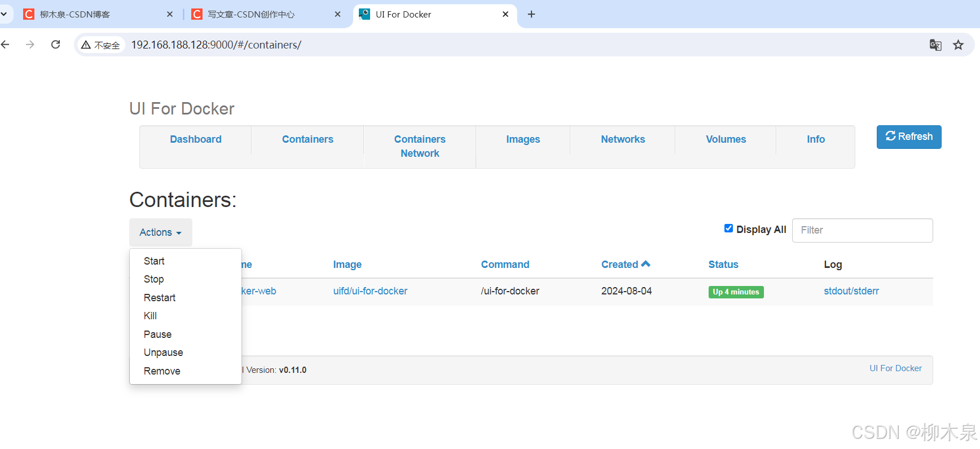Open a new browser tab

[531, 14]
